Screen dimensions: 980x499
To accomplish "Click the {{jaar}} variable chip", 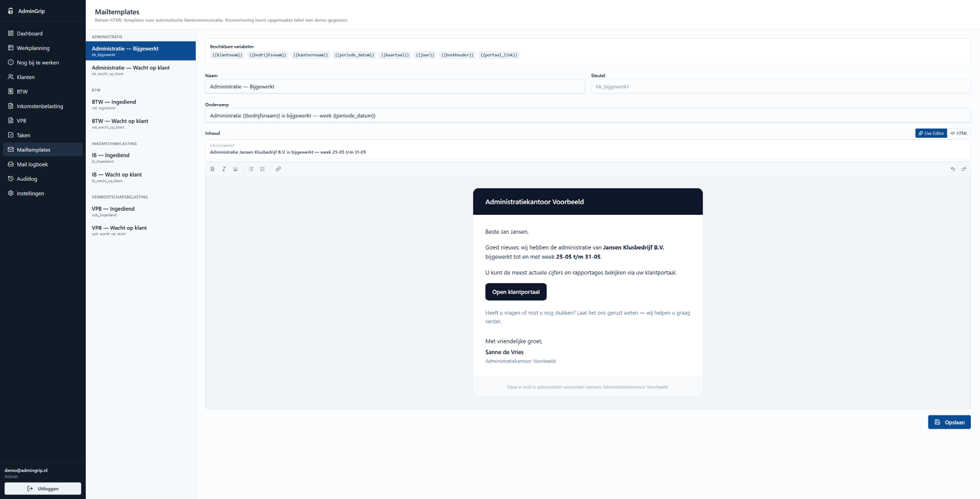I will point(425,55).
